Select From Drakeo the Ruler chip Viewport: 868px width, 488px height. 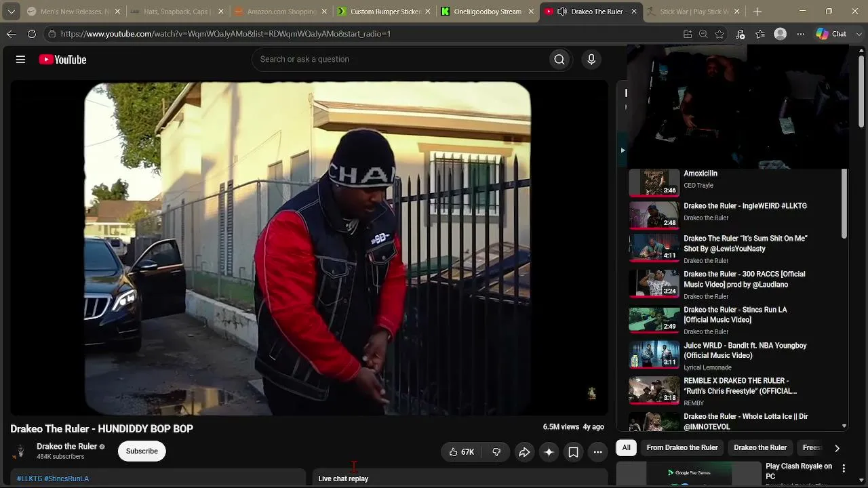(x=682, y=448)
